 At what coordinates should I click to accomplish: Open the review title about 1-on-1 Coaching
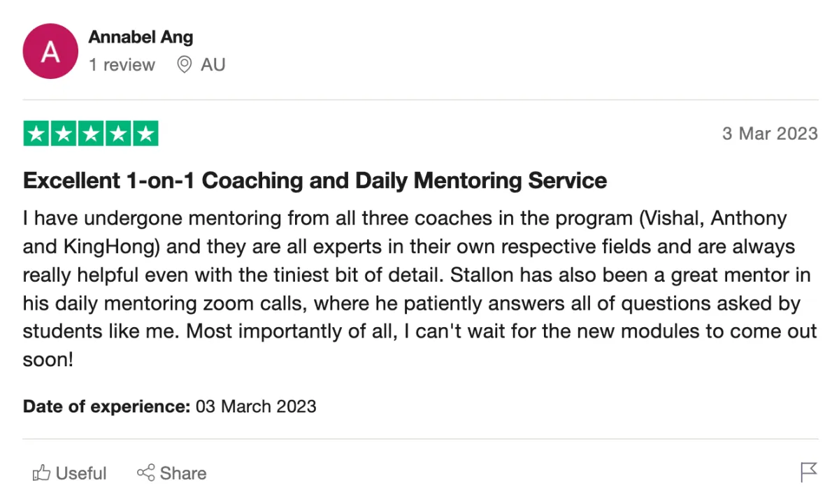(x=315, y=180)
